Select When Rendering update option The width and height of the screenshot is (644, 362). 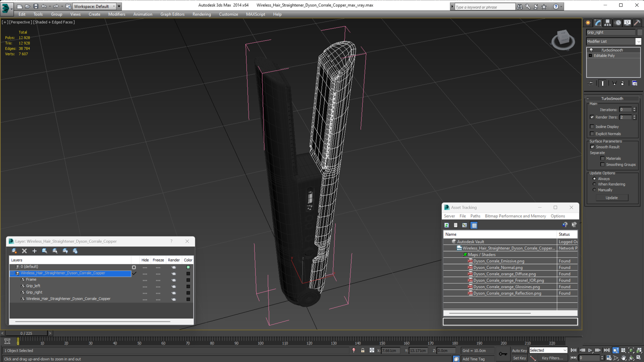(x=595, y=184)
